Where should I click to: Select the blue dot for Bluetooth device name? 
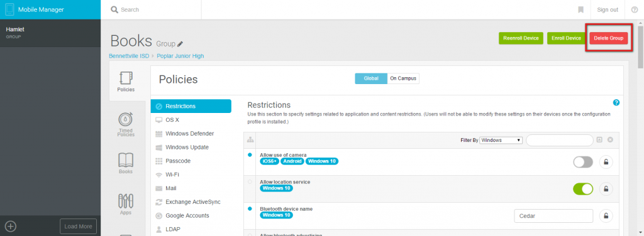[x=250, y=208]
